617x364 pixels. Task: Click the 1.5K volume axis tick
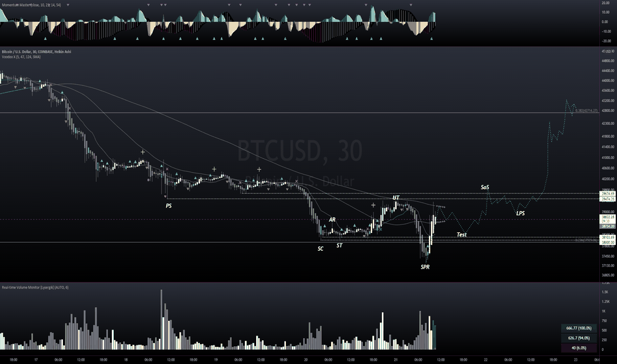click(605, 292)
